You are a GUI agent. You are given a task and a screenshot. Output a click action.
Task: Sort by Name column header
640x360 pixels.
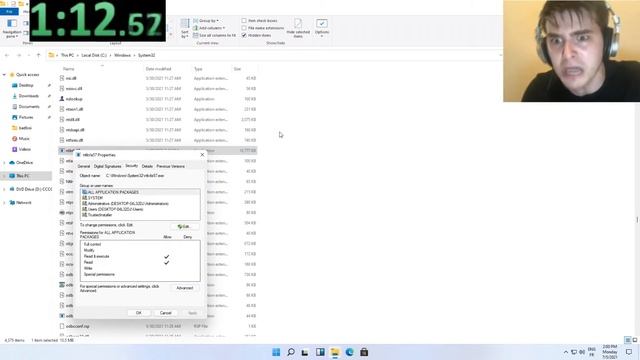(69, 69)
